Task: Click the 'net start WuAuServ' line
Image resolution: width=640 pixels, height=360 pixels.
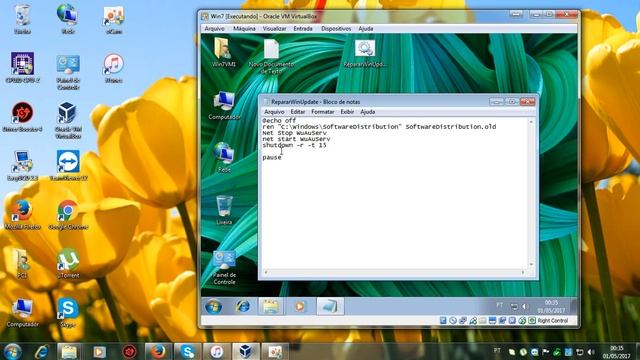Action: point(296,139)
